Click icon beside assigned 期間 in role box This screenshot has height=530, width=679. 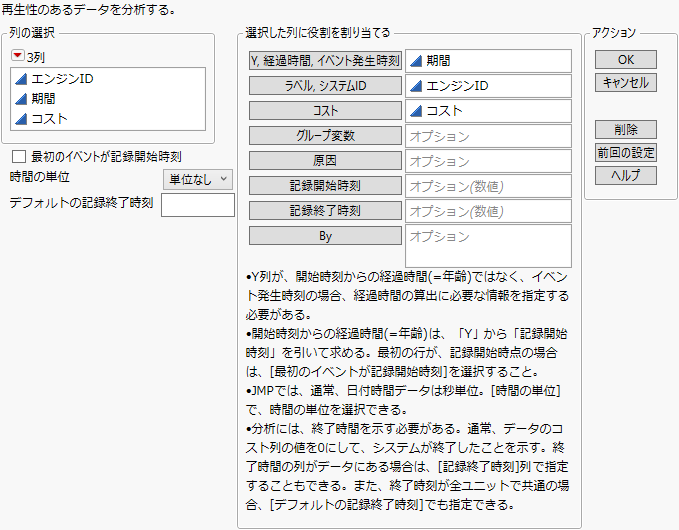pyautogui.click(x=416, y=61)
